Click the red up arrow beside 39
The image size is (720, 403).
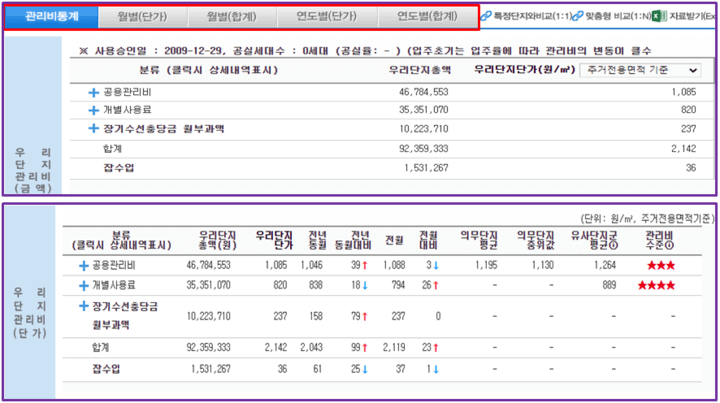(x=365, y=265)
